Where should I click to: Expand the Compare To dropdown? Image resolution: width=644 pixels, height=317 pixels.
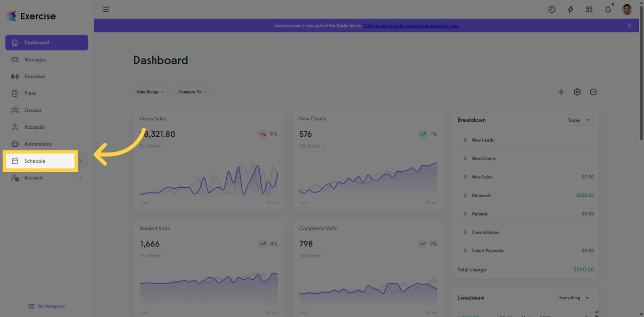pyautogui.click(x=192, y=92)
